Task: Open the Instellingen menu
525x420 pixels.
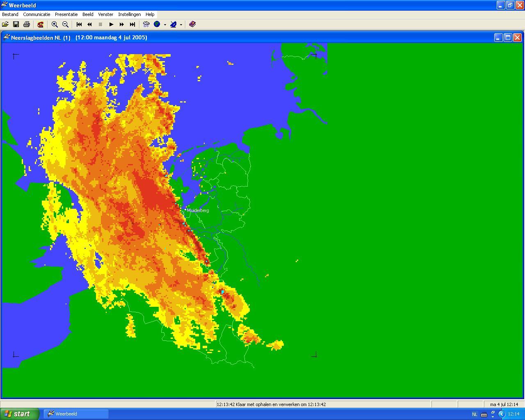Action: [129, 14]
